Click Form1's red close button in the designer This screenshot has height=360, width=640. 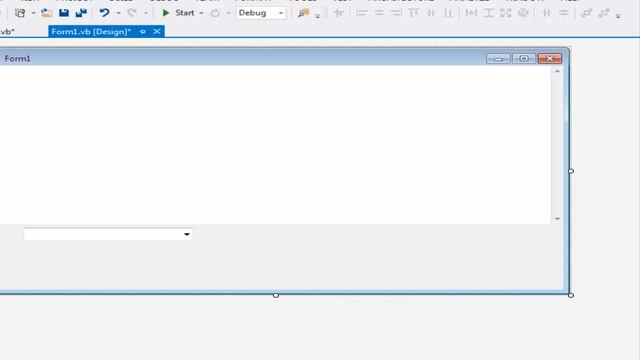[x=549, y=59]
